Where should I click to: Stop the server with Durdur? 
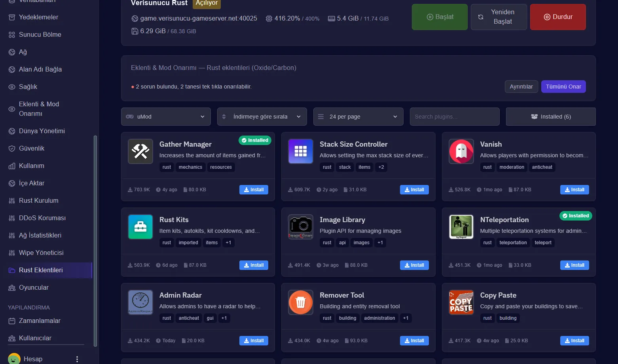(558, 17)
